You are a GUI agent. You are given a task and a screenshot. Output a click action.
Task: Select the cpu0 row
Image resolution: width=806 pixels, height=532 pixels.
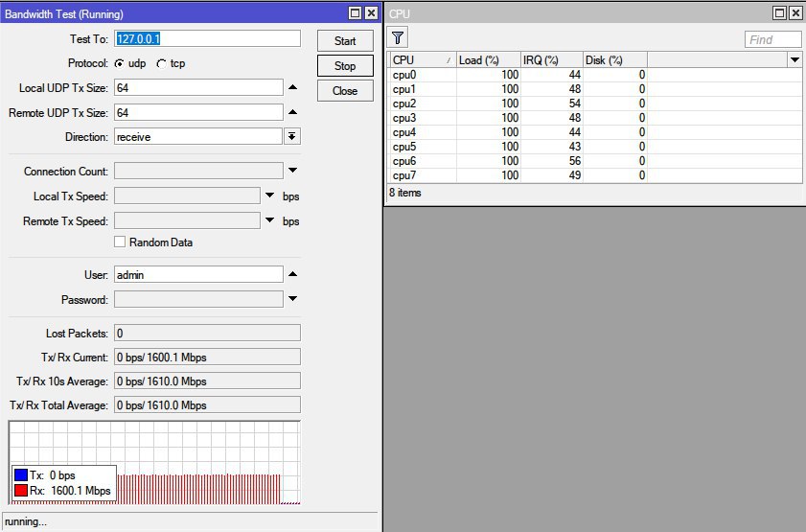(x=594, y=75)
